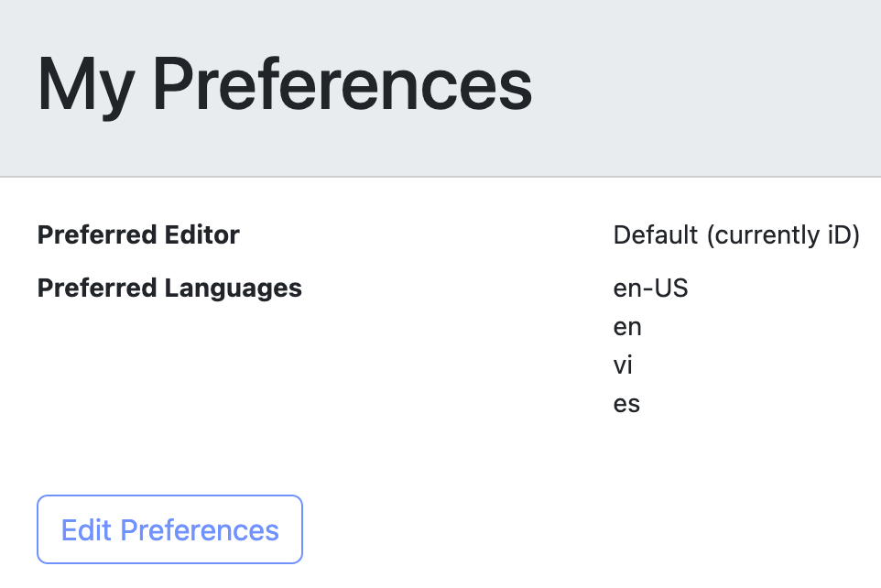Click the word Edit inside the outlined button

tap(86, 529)
